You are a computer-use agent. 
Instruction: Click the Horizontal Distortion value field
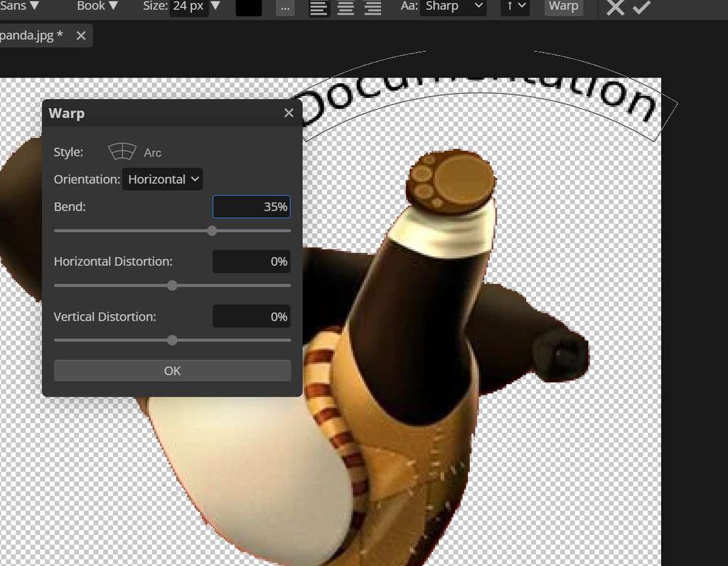click(252, 262)
